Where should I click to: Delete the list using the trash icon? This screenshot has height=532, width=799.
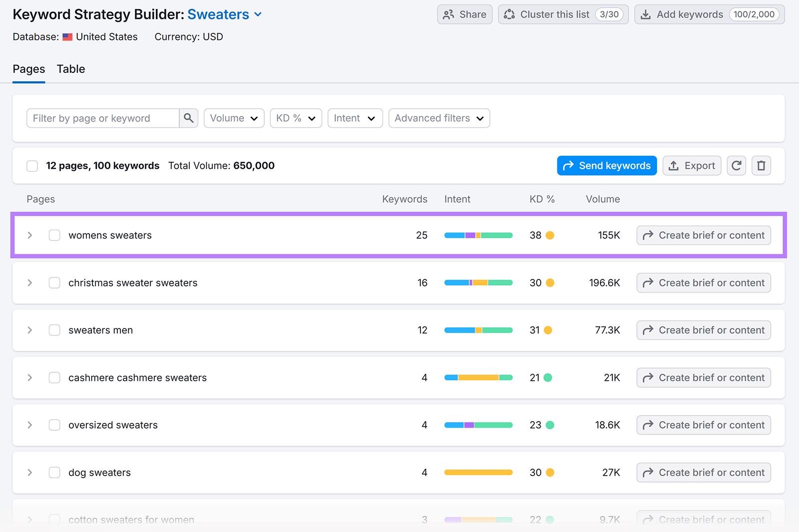pyautogui.click(x=761, y=165)
